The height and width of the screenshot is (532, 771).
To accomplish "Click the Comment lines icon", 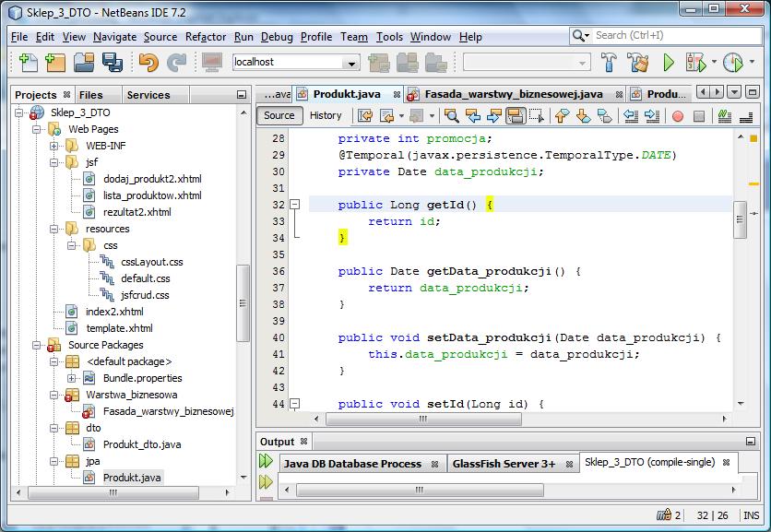I will tap(724, 115).
